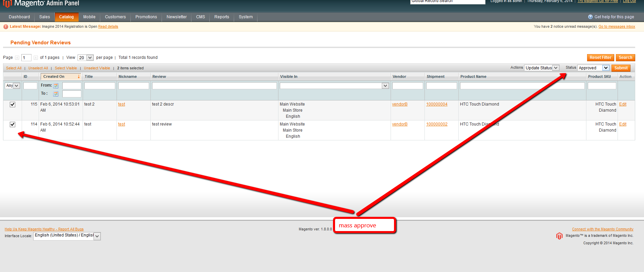Image resolution: width=644 pixels, height=272 pixels.
Task: Click the Unselect Visible link
Action: click(97, 68)
